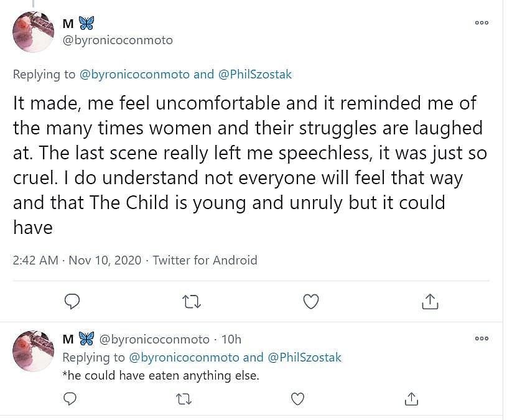Click the @byronicoconmoto handle under main author name
The height and width of the screenshot is (420, 507).
(118, 40)
